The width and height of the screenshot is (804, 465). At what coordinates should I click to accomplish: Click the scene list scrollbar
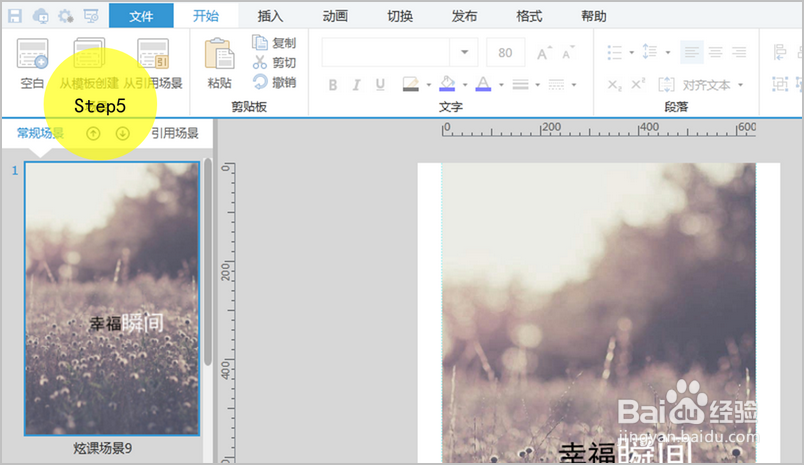point(208,261)
